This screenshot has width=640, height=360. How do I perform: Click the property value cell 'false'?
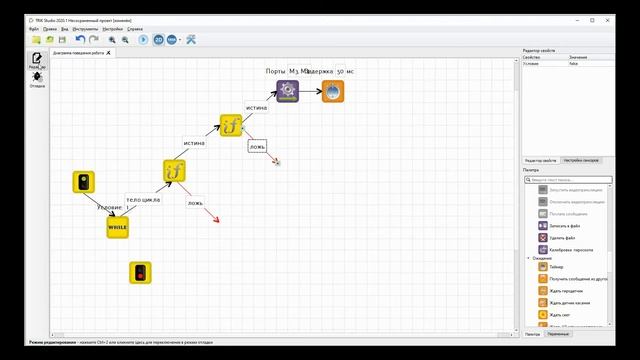[x=591, y=64]
